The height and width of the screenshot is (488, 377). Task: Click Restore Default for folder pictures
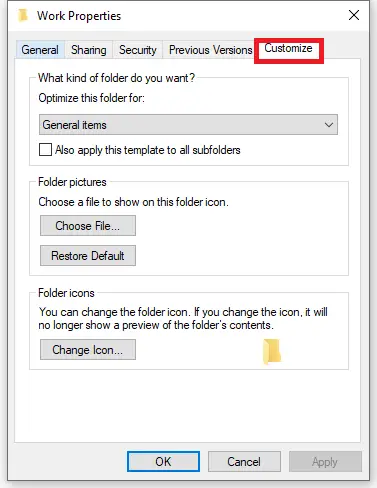[x=88, y=256]
